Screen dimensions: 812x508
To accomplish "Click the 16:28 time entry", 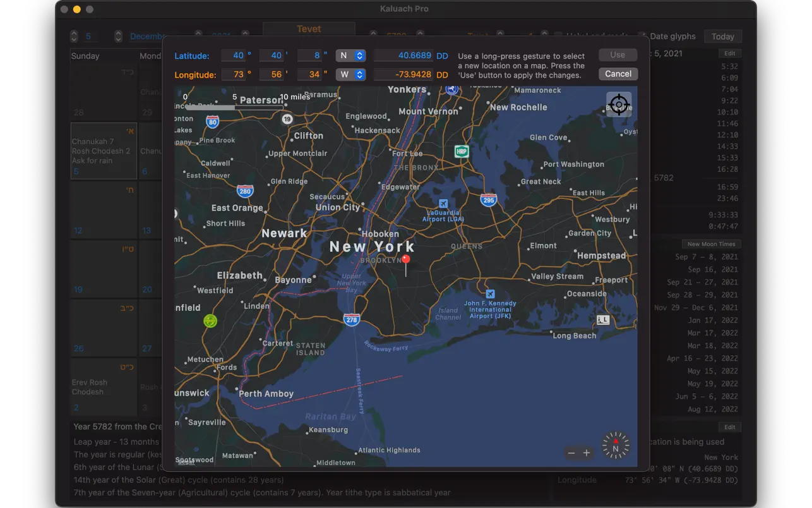I will click(727, 169).
